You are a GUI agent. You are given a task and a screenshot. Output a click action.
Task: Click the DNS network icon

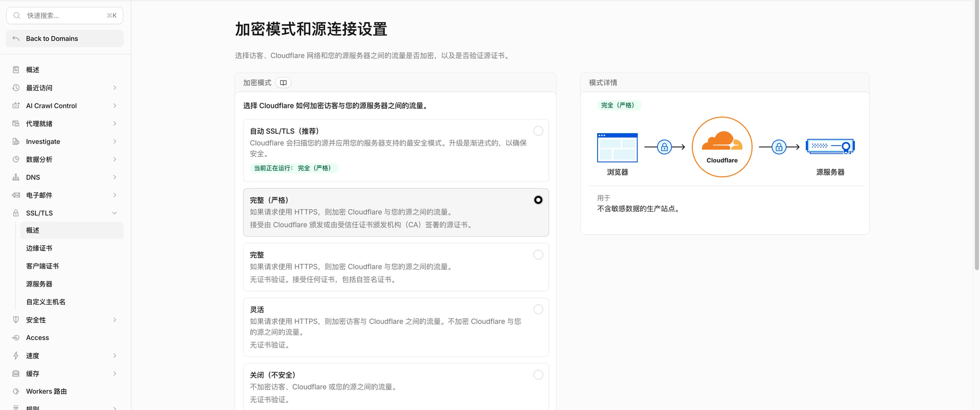pos(16,177)
